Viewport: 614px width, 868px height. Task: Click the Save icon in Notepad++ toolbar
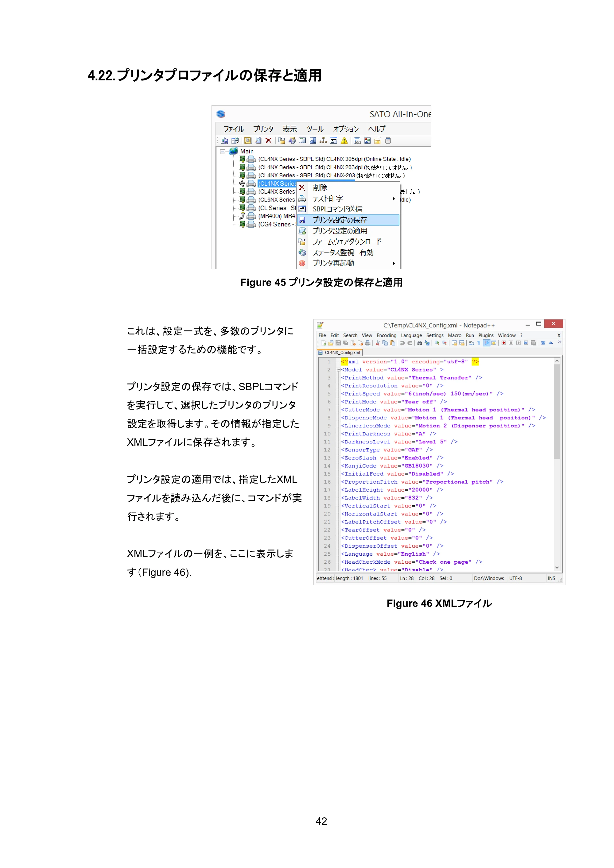pyautogui.click(x=338, y=343)
